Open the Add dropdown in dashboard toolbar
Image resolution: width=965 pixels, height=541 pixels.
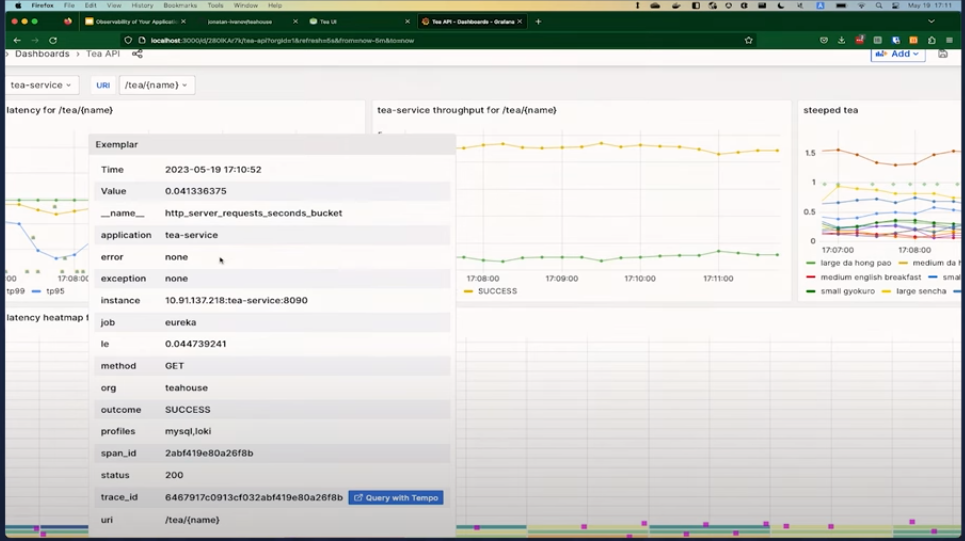tap(898, 54)
